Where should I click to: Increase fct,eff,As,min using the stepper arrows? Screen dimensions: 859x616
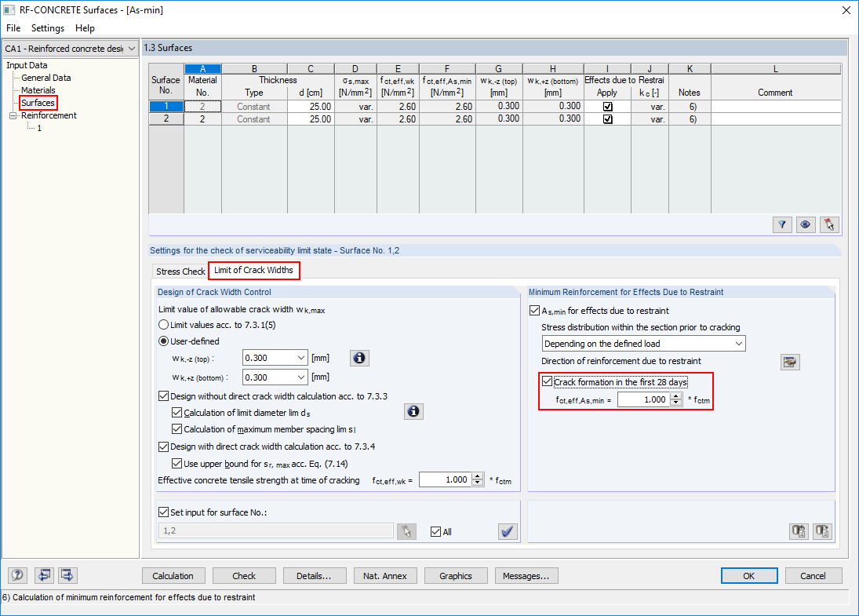pos(675,395)
